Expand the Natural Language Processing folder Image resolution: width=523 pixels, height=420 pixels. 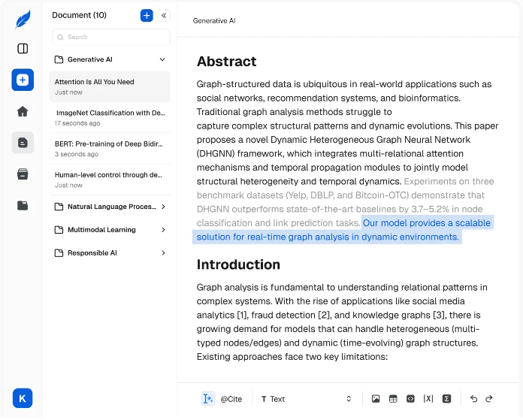pos(163,207)
